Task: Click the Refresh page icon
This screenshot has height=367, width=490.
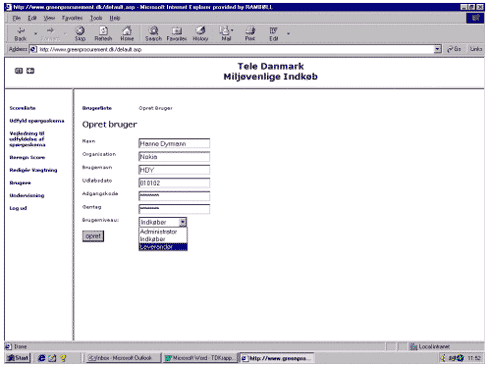Action: (x=103, y=33)
